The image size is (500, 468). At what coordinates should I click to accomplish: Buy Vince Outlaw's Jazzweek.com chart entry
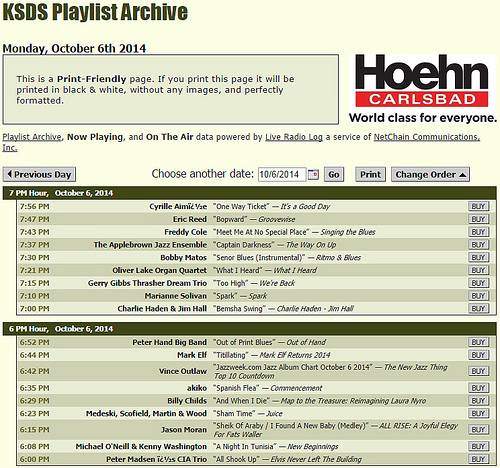478,371
